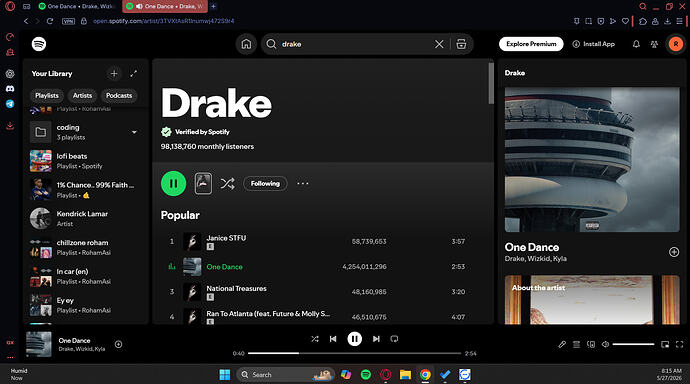Click the Explore Premium button
The image size is (690, 384).
[531, 44]
